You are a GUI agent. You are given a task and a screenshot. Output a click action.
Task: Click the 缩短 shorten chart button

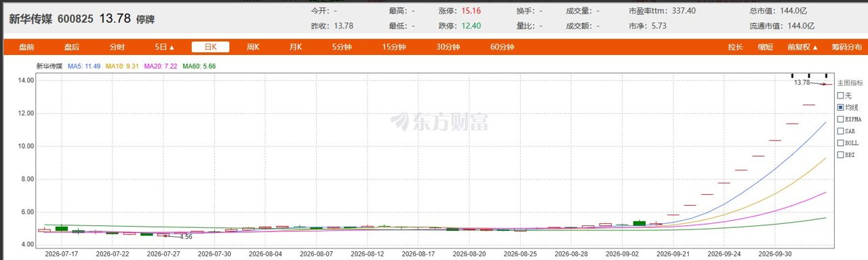[x=765, y=48]
